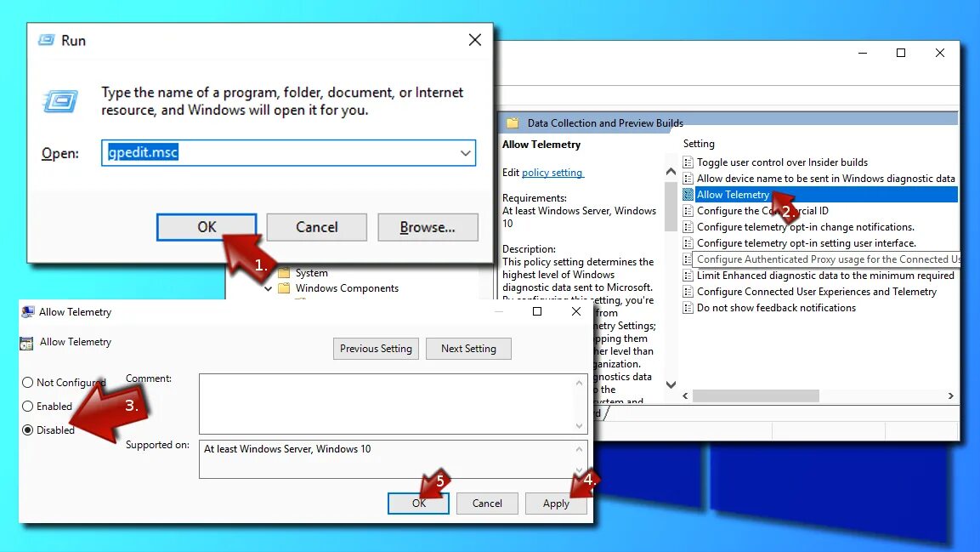Viewport: 980px width, 552px height.
Task: Click Apply in Allow Telemetry dialog
Action: click(x=556, y=504)
